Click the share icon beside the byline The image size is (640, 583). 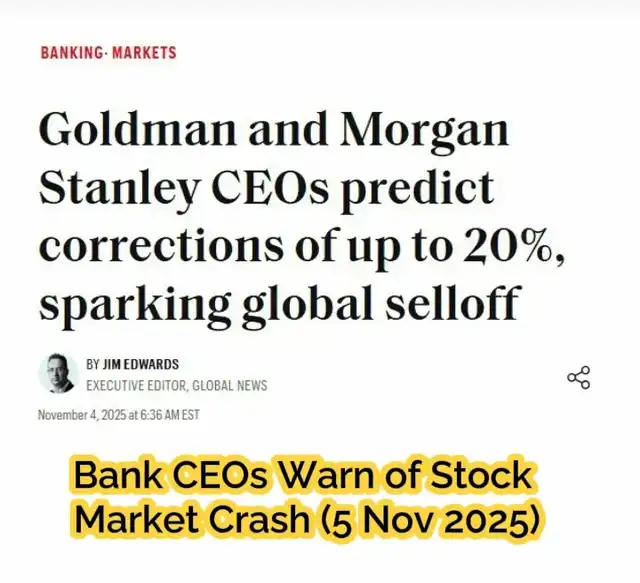point(578,377)
